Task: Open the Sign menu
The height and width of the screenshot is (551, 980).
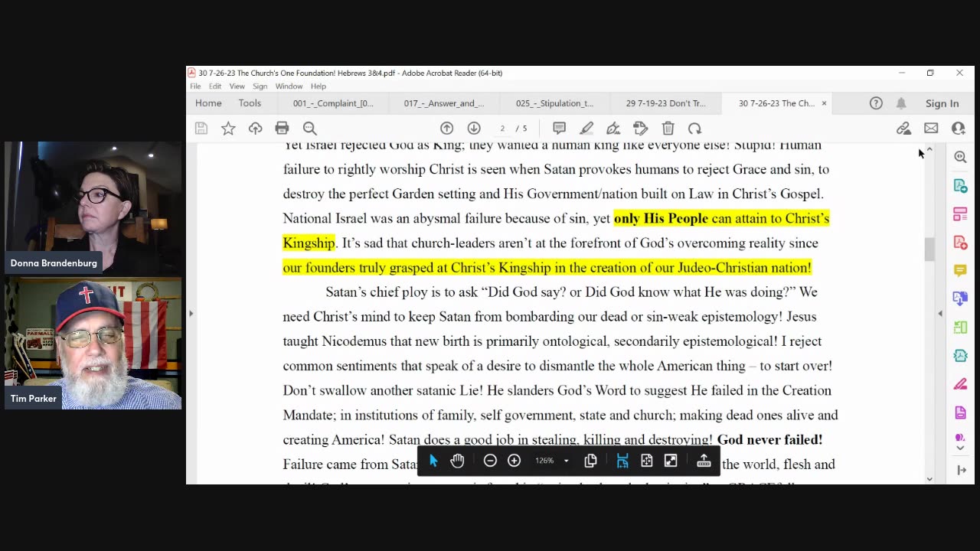Action: pos(260,86)
